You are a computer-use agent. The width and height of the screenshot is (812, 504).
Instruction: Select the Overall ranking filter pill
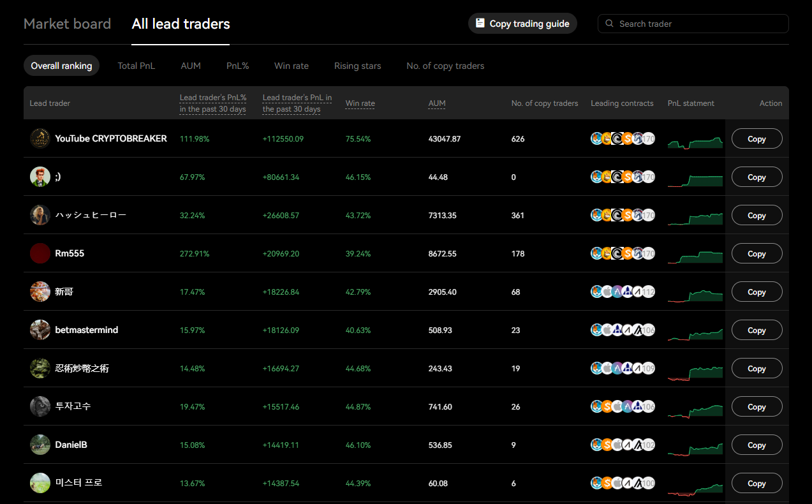pos(61,65)
